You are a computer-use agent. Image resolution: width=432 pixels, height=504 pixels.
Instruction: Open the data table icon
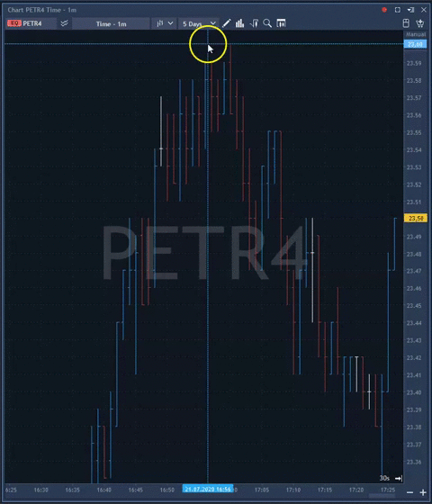tap(281, 23)
